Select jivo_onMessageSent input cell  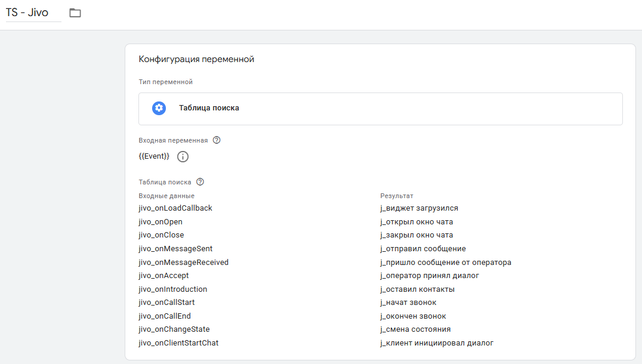[175, 249]
